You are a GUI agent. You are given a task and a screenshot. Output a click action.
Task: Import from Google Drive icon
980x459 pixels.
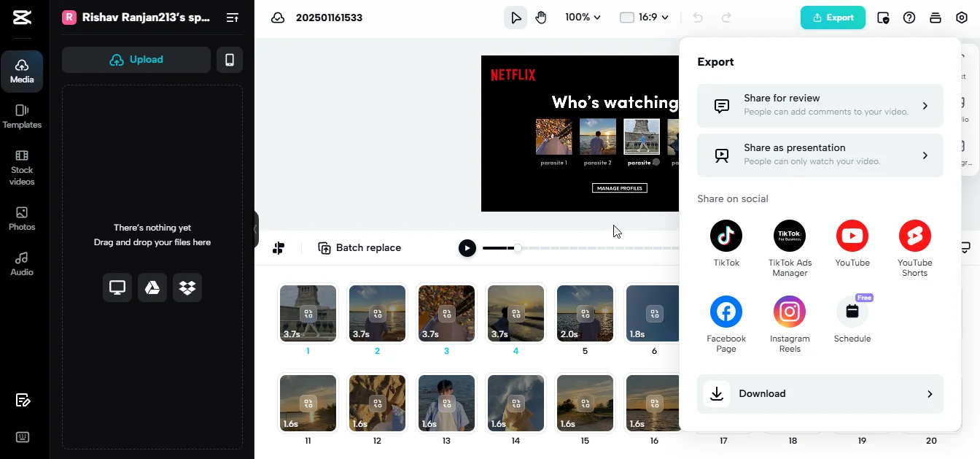click(x=152, y=288)
